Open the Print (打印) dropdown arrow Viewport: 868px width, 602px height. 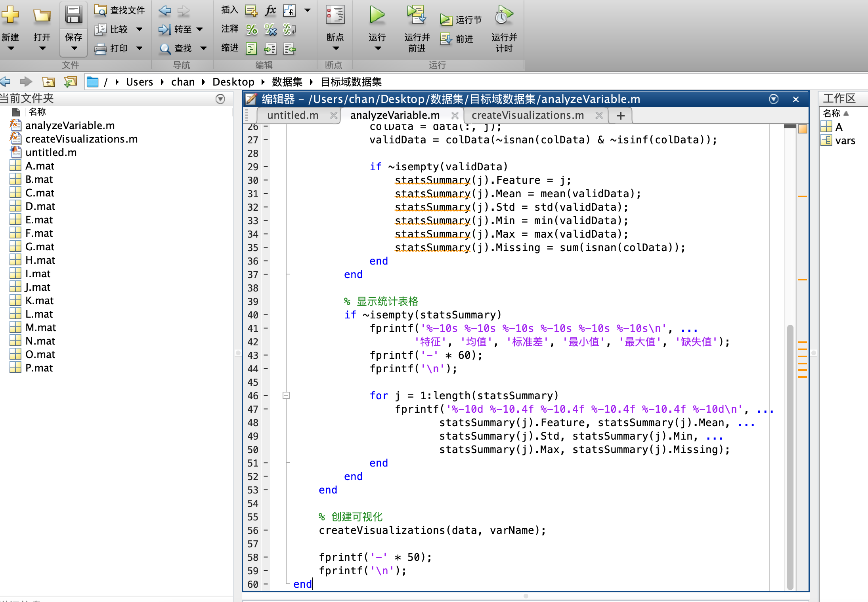click(140, 48)
